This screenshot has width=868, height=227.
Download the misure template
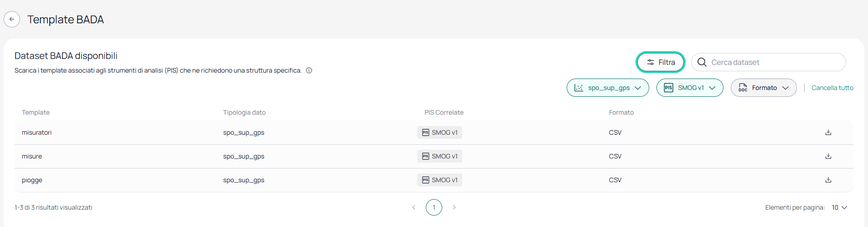(828, 156)
